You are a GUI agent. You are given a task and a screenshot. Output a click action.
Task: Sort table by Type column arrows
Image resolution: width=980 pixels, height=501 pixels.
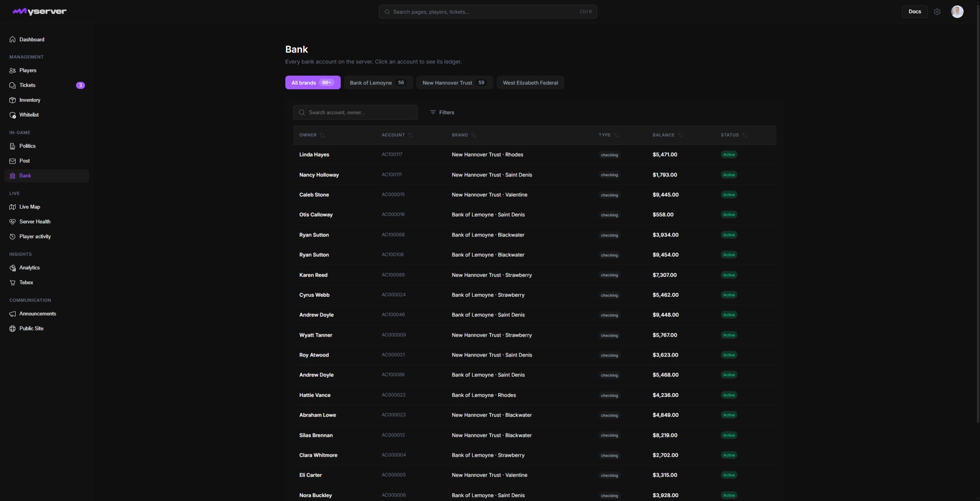(x=616, y=135)
